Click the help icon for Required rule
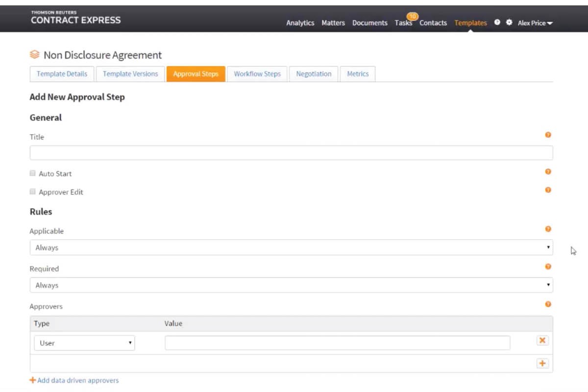Image resolution: width=588 pixels, height=392 pixels. [548, 267]
